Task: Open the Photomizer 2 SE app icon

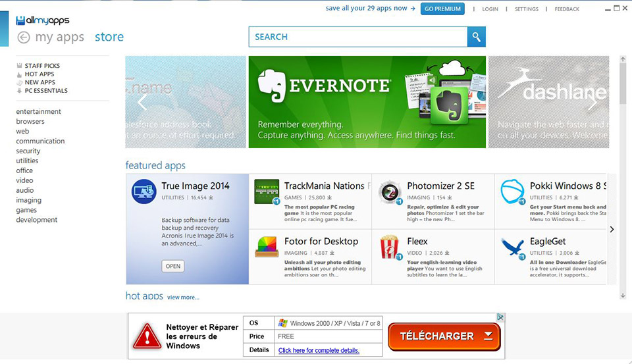Action: click(x=390, y=192)
